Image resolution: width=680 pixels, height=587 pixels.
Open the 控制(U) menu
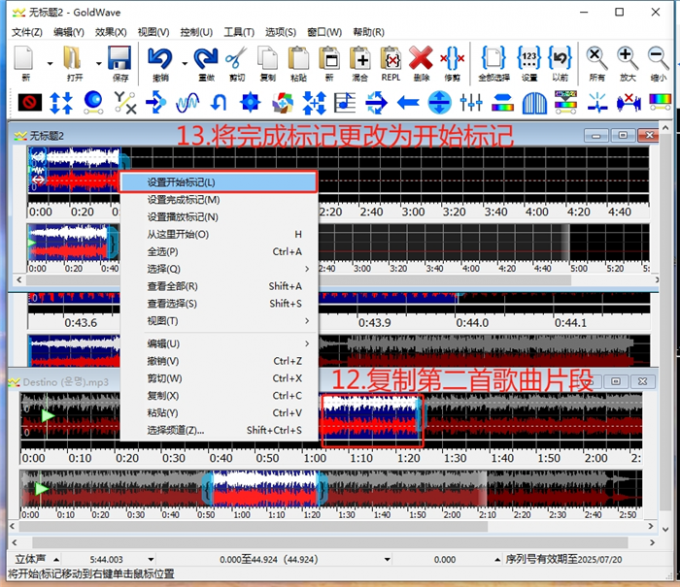[196, 32]
